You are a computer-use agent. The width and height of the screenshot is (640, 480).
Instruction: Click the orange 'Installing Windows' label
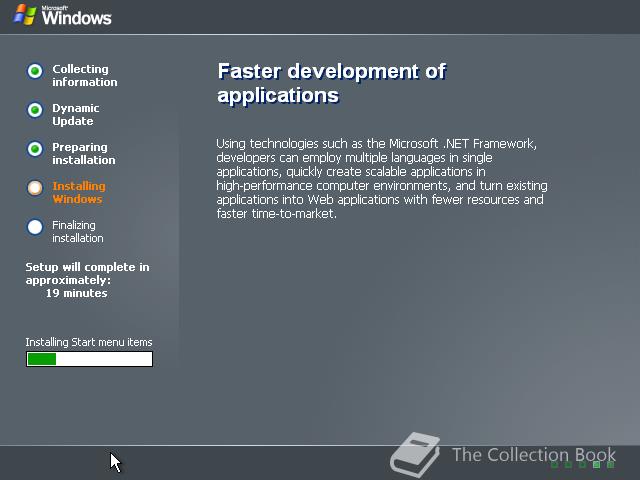(79, 193)
